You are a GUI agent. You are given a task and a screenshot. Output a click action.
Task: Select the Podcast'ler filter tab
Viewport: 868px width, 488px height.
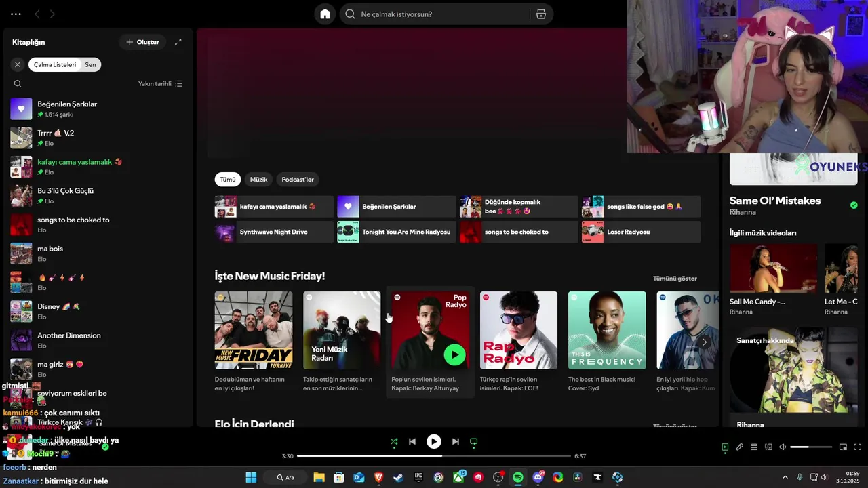[x=298, y=180]
